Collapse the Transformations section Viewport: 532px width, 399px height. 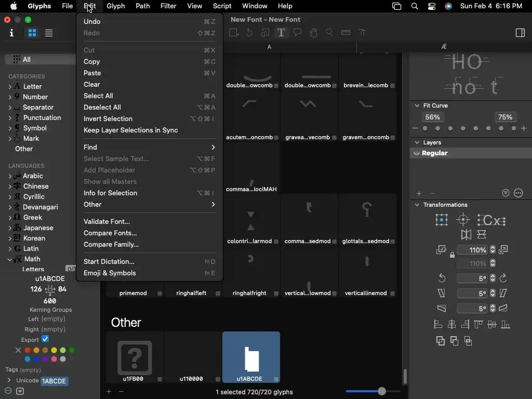point(417,205)
